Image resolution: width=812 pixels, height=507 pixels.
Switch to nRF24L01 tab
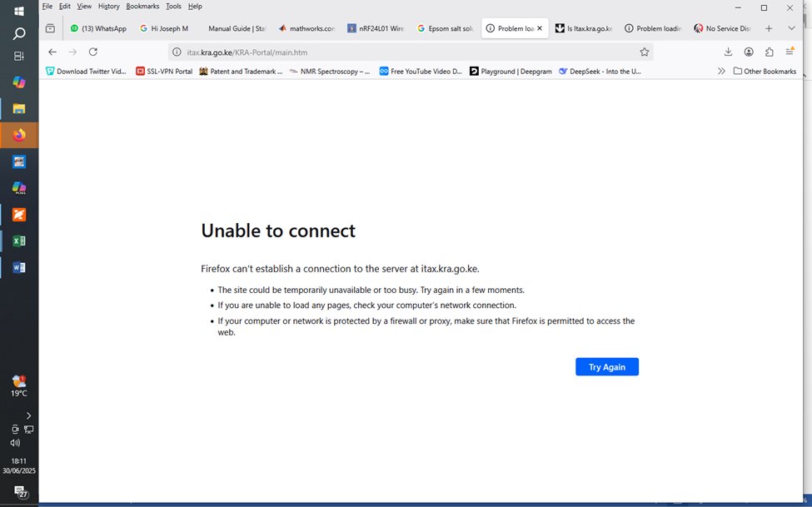(376, 28)
